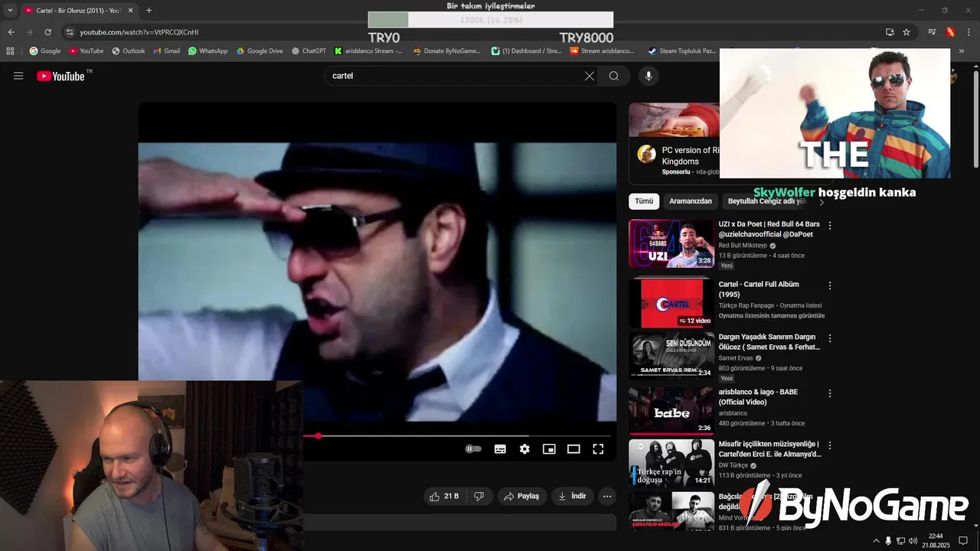
Task: Show more filter chips with arrow
Action: click(x=822, y=202)
